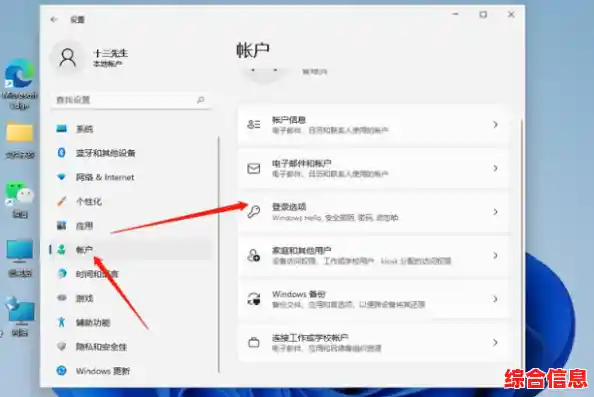Click the envelope email icon

point(253,168)
